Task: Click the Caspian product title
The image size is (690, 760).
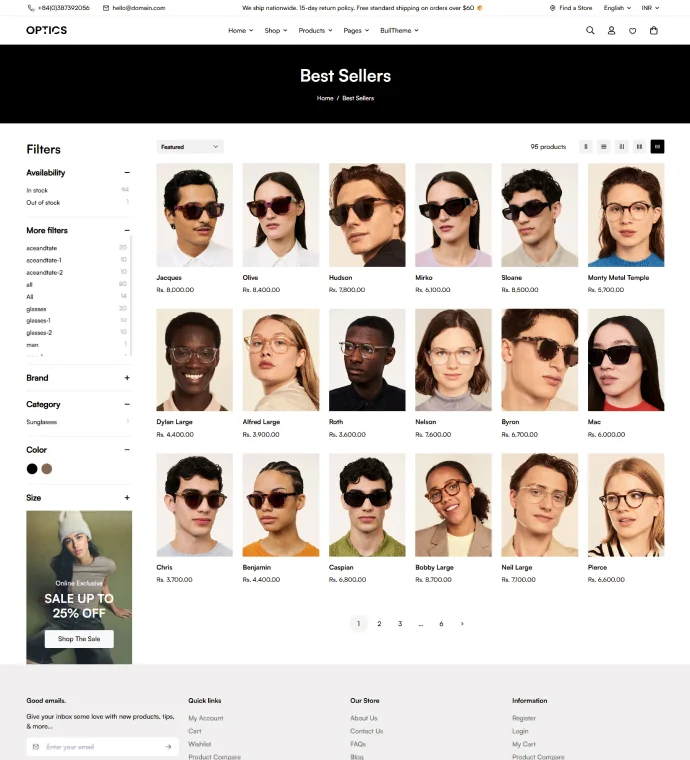Action: (341, 567)
